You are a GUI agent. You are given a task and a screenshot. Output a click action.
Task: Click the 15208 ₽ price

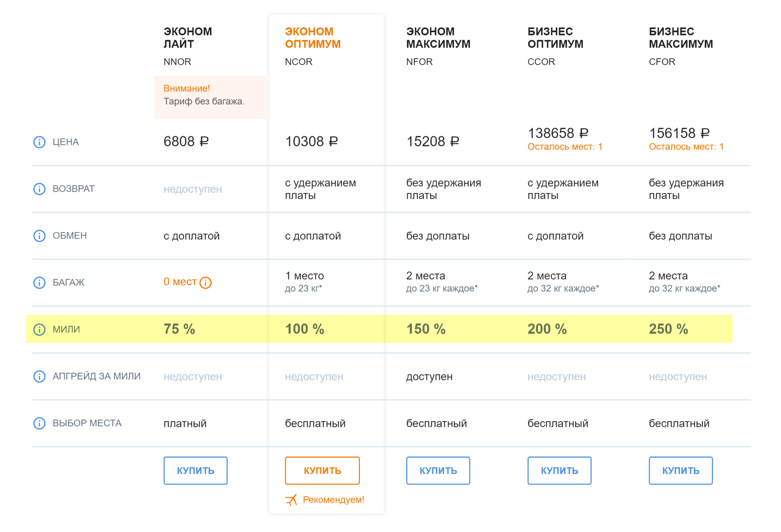433,141
